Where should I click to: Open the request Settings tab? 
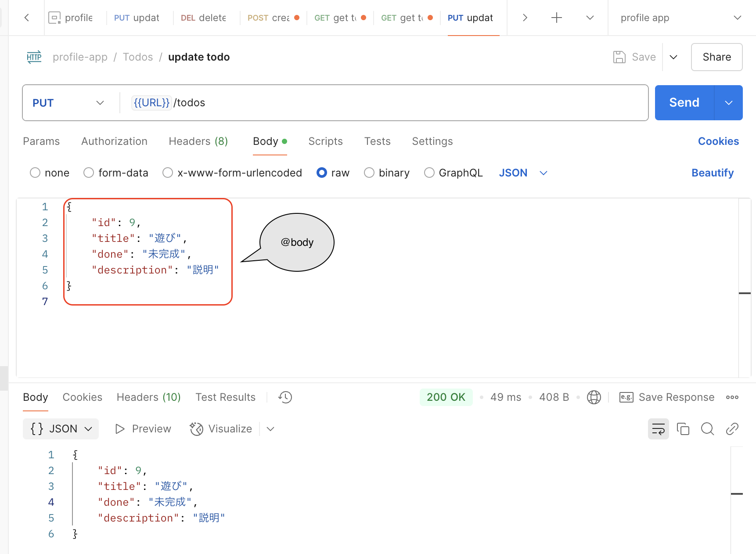[432, 141]
